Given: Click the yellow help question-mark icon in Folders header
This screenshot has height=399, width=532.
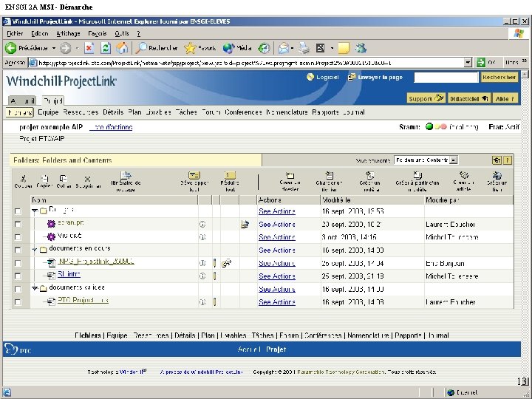Looking at the screenshot, I should [507, 160].
